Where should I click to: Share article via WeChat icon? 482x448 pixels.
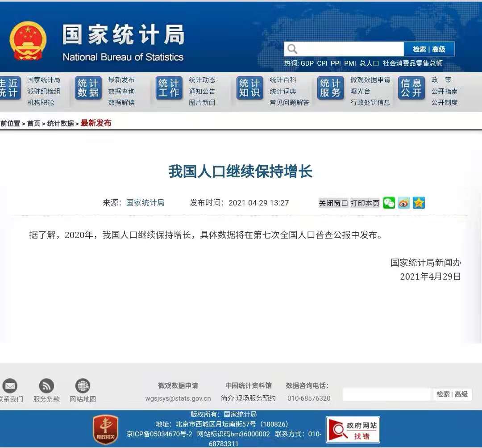[389, 203]
